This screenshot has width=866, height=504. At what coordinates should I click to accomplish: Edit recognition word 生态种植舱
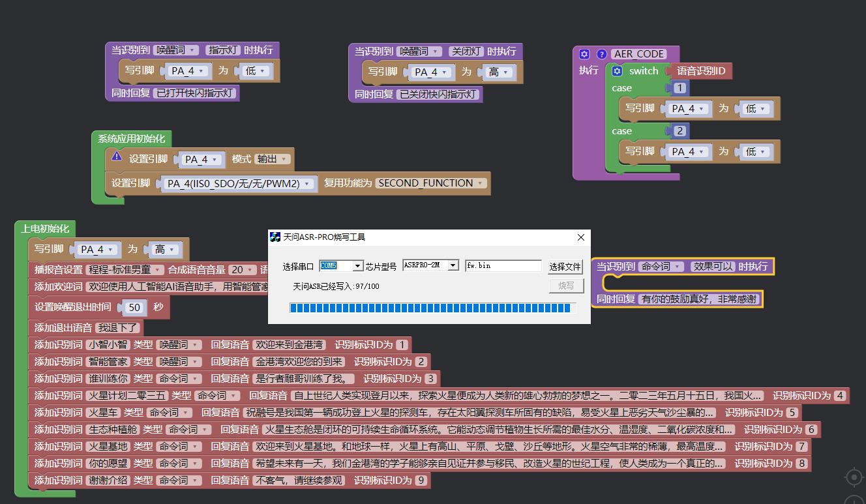[113, 430]
